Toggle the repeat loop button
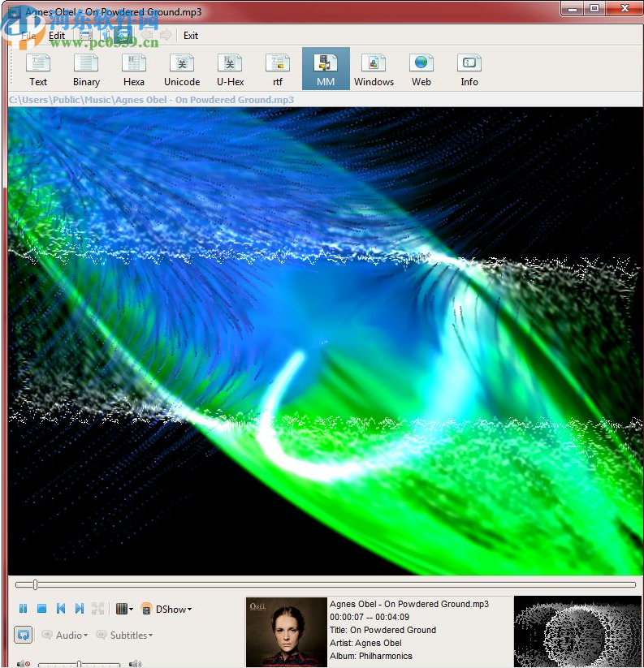 coord(24,635)
